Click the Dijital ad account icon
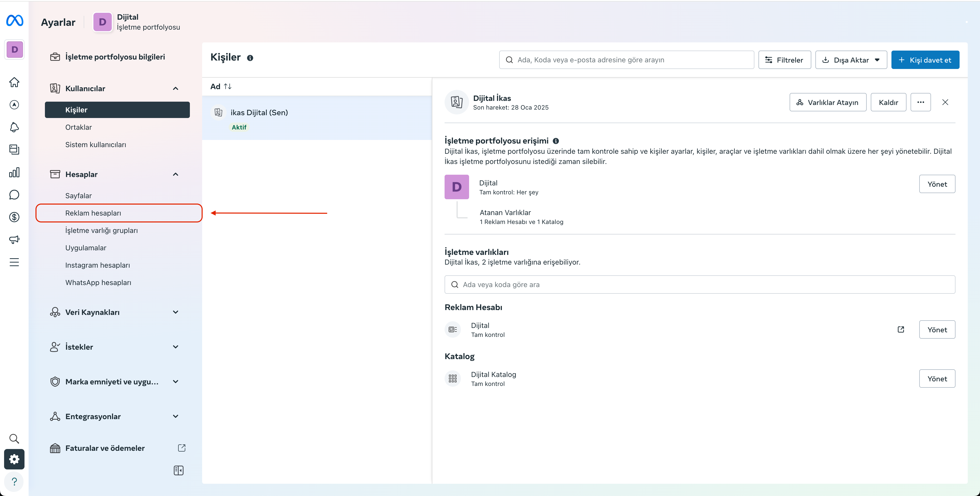Screen dimensions: 980x496 click(x=453, y=330)
